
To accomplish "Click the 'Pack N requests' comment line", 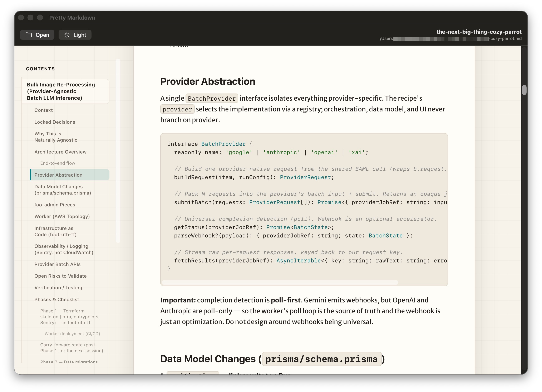I will [310, 194].
